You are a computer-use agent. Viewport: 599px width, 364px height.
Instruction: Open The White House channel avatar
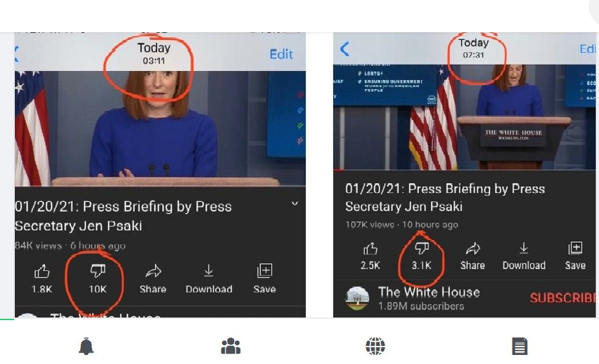[x=357, y=298]
